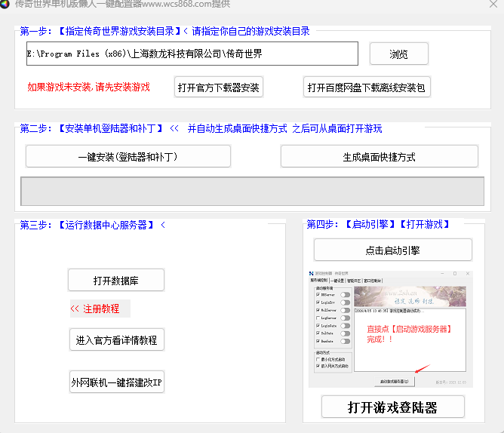Screen dimensions: 504x433
Task: Start the engine with 点击启动引擎
Action: pyautogui.click(x=393, y=250)
